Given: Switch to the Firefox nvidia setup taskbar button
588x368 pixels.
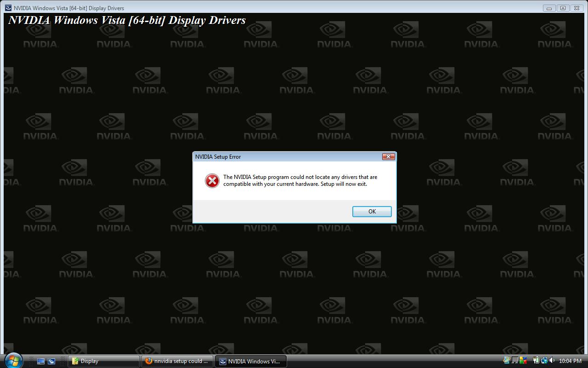Looking at the screenshot, I should [x=177, y=361].
